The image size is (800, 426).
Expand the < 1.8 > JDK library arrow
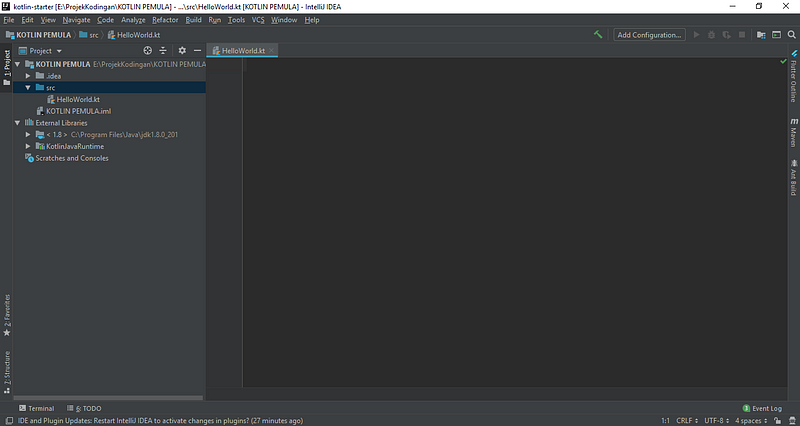28,135
